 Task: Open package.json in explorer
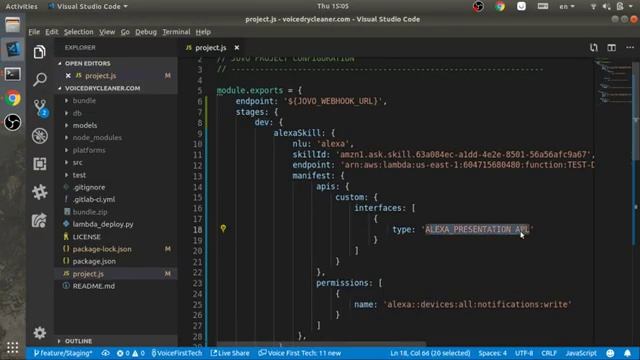click(x=94, y=261)
